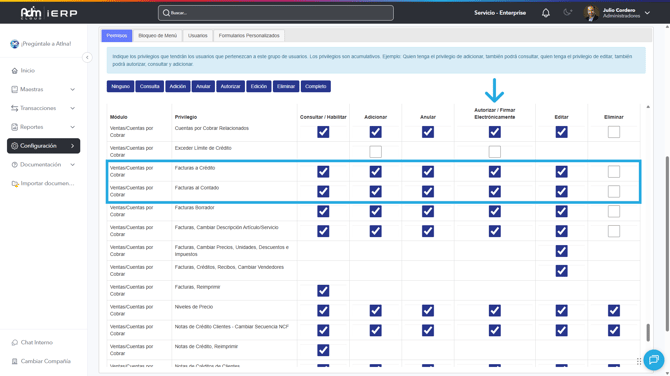
Task: Expand the Maestras sidebar menu
Action: [43, 89]
